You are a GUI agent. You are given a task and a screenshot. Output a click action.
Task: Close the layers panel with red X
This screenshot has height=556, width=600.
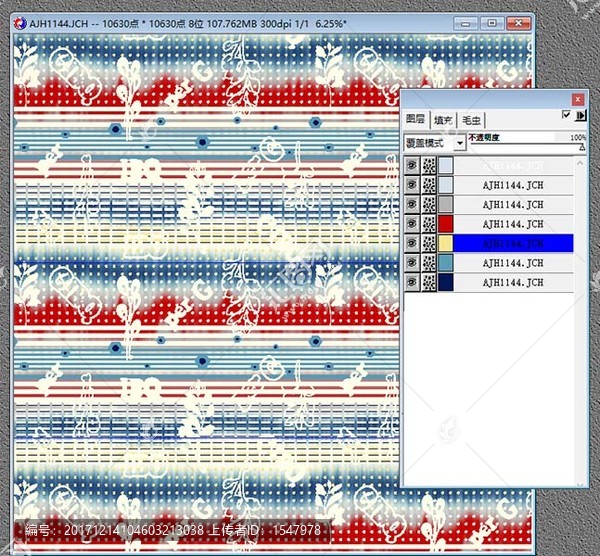[x=577, y=99]
